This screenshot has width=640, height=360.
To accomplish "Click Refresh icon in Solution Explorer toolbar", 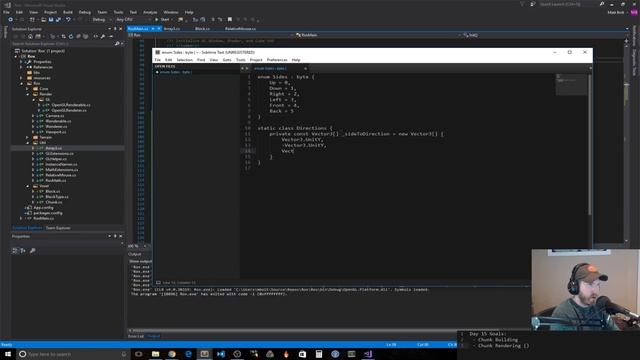I will tap(71, 36).
